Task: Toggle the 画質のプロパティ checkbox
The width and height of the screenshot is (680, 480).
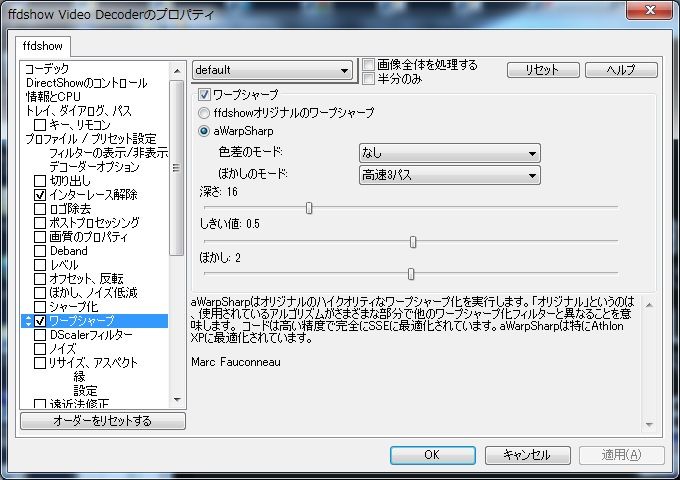Action: (x=40, y=237)
